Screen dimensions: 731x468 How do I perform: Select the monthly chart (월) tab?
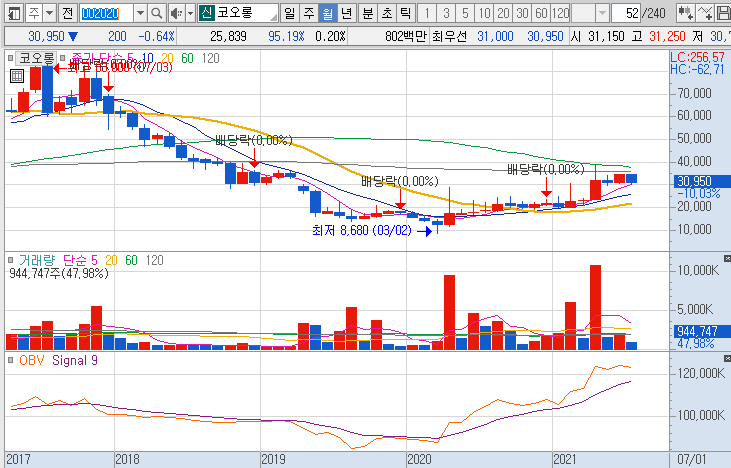328,13
